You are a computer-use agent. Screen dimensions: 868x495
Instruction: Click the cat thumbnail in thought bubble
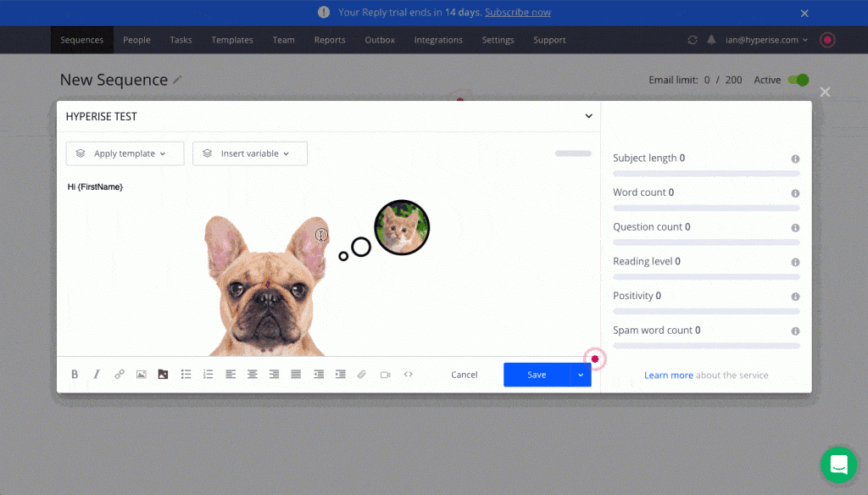click(x=402, y=228)
